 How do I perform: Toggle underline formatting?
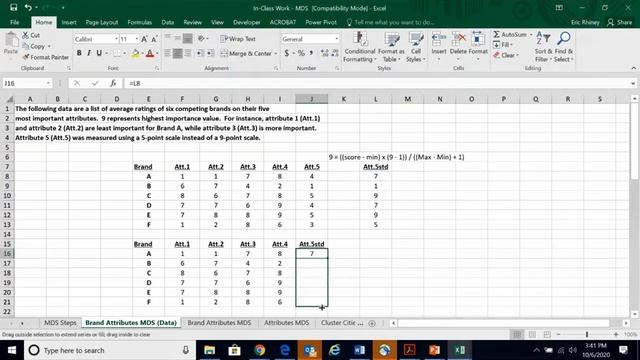pyautogui.click(x=99, y=53)
